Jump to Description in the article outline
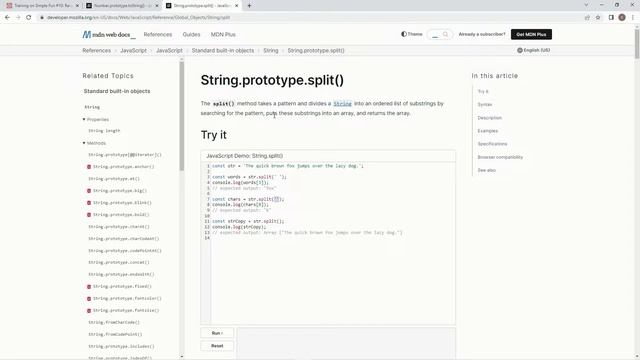640x360 pixels. [489, 118]
